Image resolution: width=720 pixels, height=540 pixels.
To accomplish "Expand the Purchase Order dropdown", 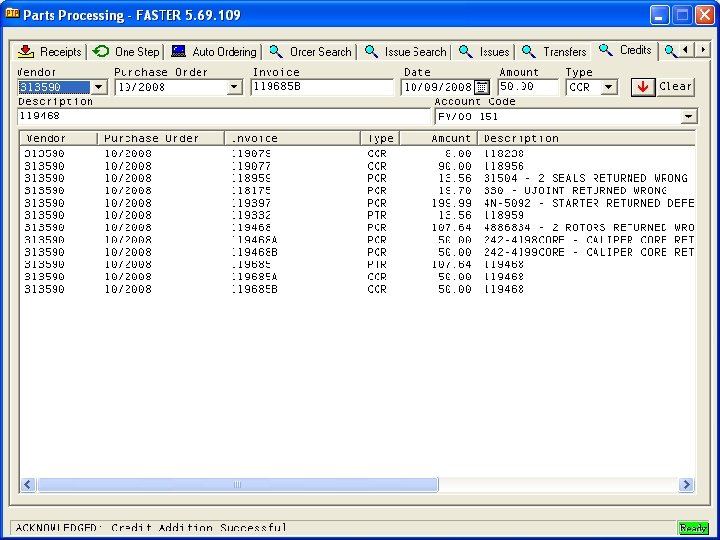I will [x=234, y=87].
